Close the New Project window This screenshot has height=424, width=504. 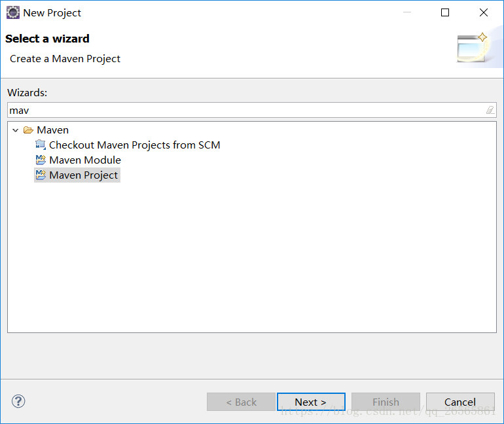(484, 12)
